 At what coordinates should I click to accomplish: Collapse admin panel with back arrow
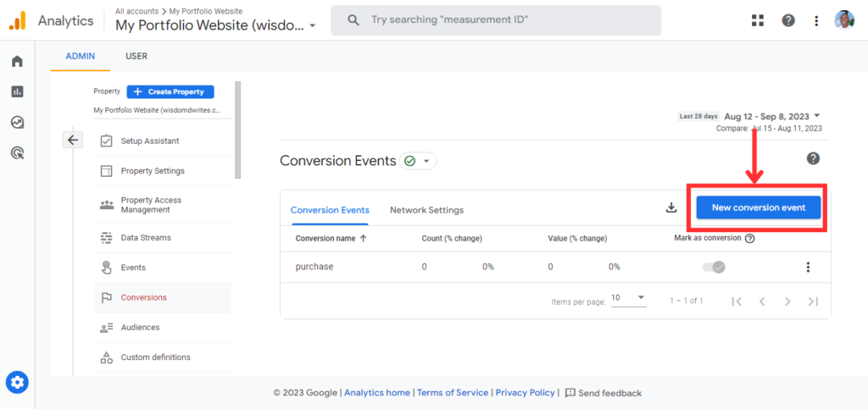coord(73,140)
